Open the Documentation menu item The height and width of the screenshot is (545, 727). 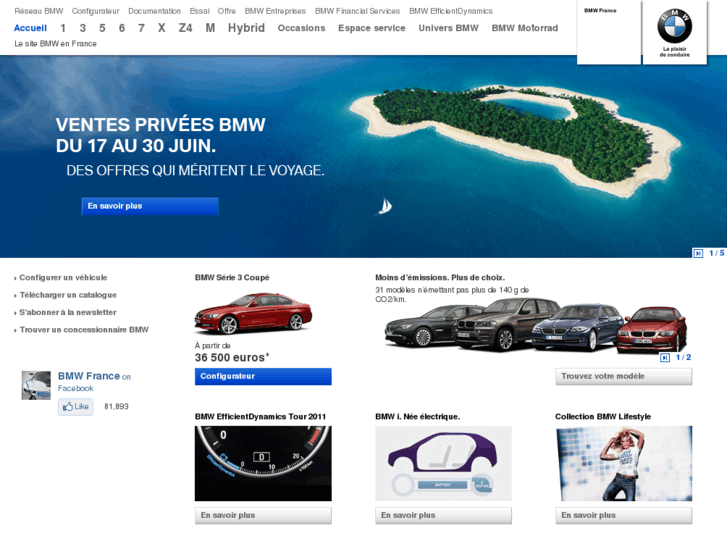154,11
